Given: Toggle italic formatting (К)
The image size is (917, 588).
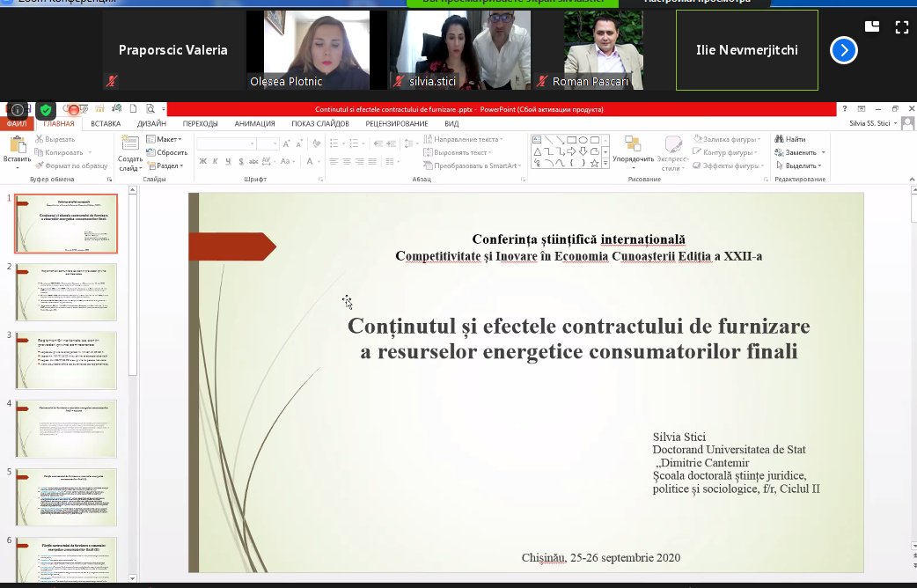Looking at the screenshot, I should click(216, 161).
